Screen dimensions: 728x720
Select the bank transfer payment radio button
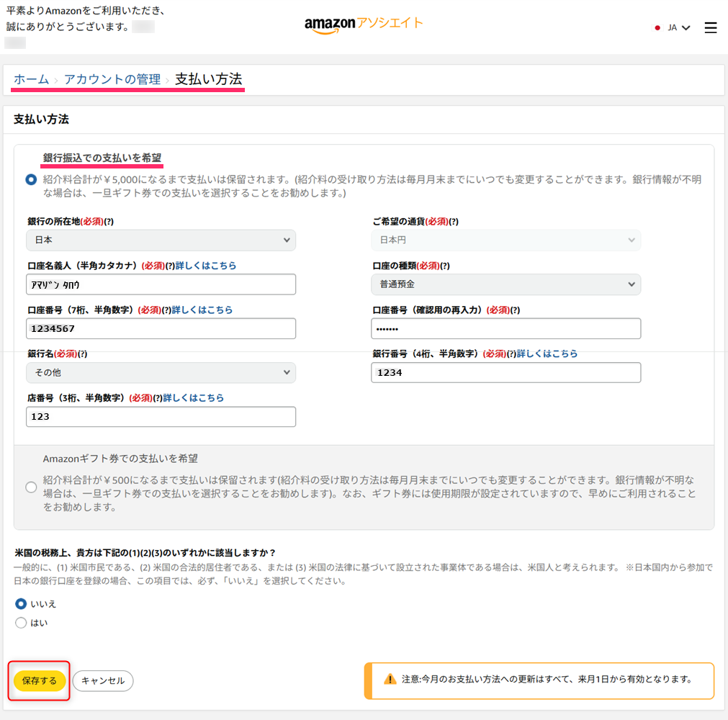pos(31,180)
